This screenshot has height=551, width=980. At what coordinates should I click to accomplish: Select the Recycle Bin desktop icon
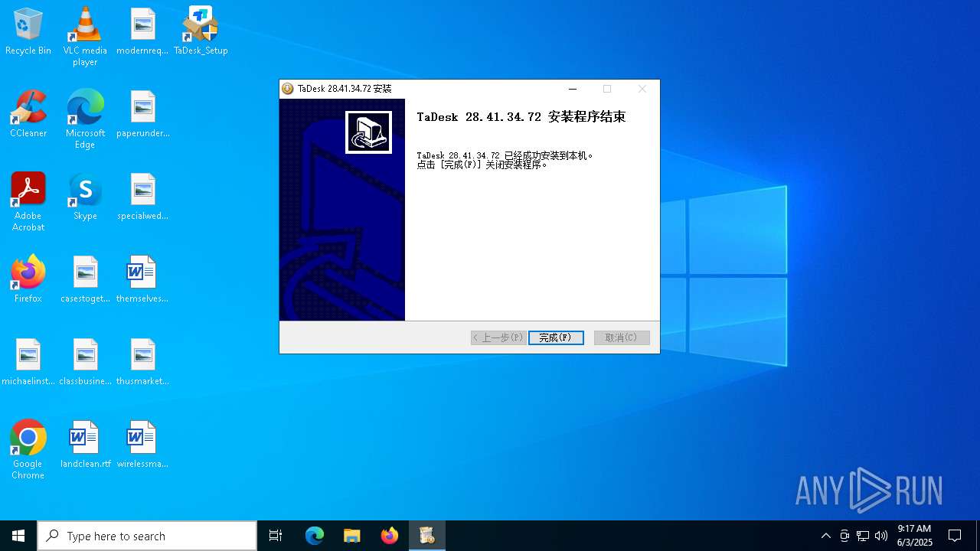click(28, 31)
